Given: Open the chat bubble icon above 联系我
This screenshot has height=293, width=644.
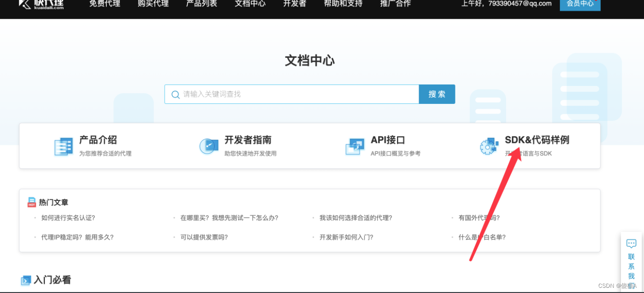Looking at the screenshot, I should pyautogui.click(x=632, y=243).
